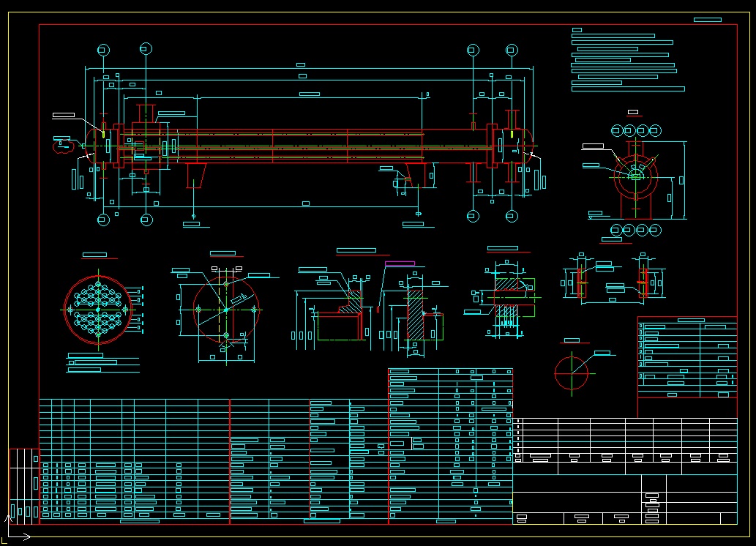Screen dimensions: 756x546
Task: Click the top-left balloon callout circle
Action: 103,50
